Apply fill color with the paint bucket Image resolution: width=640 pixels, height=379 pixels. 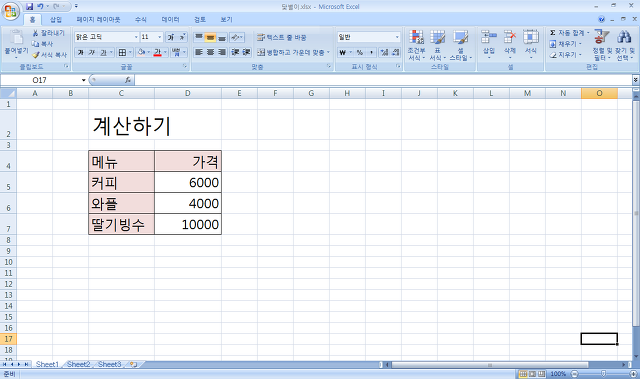(x=141, y=52)
